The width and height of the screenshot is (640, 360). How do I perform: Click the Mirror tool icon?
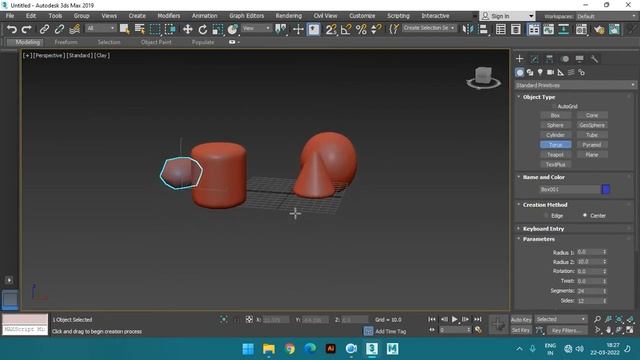468,29
